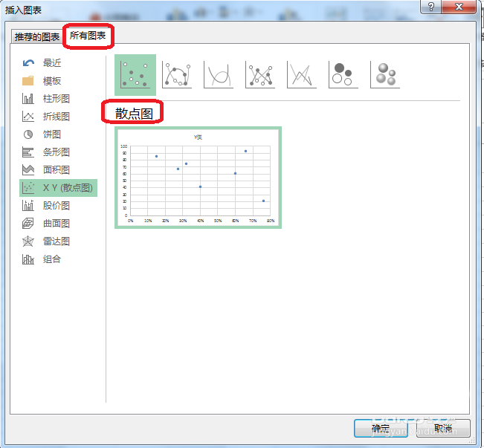Choose scatter with smooth lines and markers
This screenshot has width=484, height=448.
coord(177,74)
